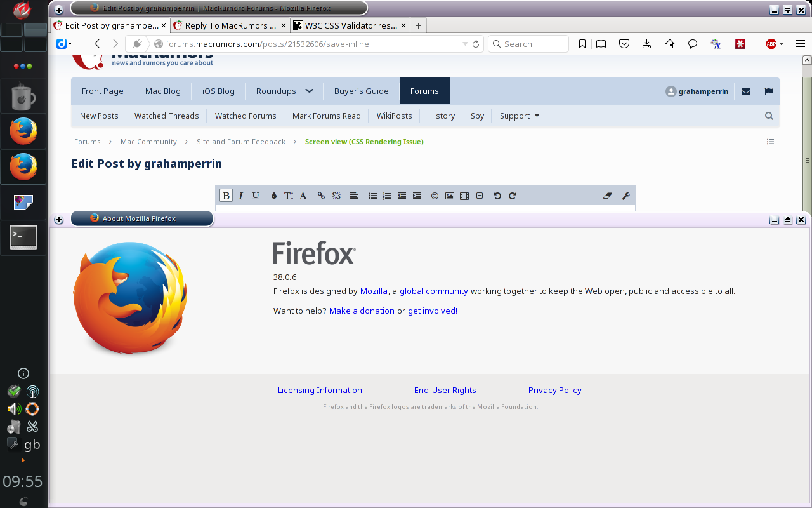The image size is (812, 508).
Task: Undo the last editor change
Action: (497, 196)
